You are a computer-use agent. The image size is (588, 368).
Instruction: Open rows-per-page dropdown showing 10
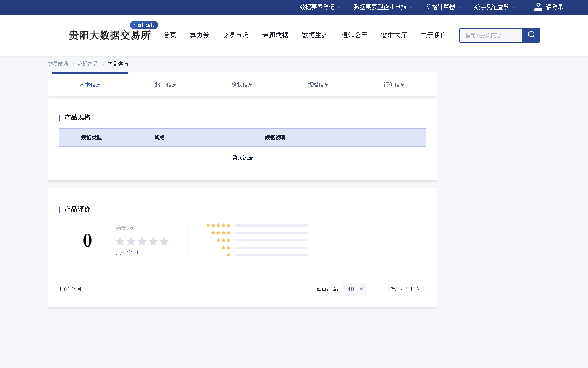[x=355, y=289]
